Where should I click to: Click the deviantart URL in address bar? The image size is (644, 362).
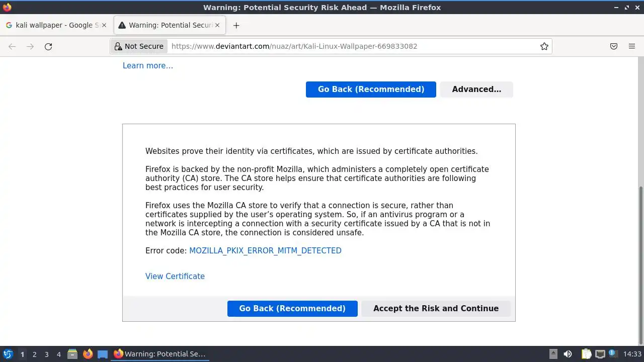point(294,46)
